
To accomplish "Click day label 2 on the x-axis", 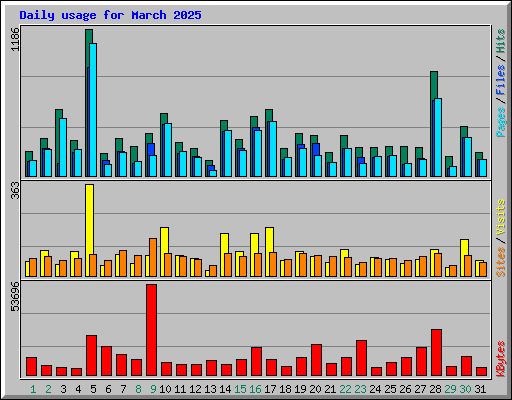I will [x=48, y=389].
